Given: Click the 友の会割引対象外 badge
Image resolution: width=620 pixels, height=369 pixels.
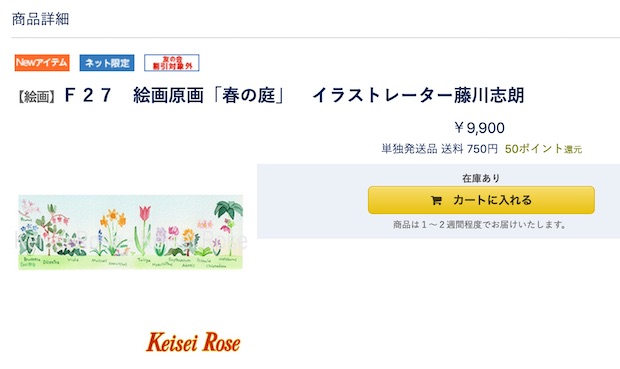Looking at the screenshot, I should pyautogui.click(x=172, y=63).
